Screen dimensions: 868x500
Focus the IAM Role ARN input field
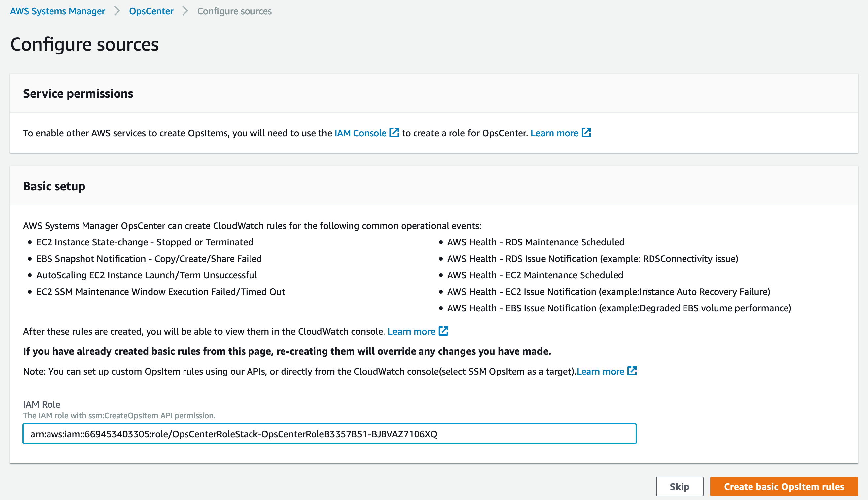tap(329, 434)
